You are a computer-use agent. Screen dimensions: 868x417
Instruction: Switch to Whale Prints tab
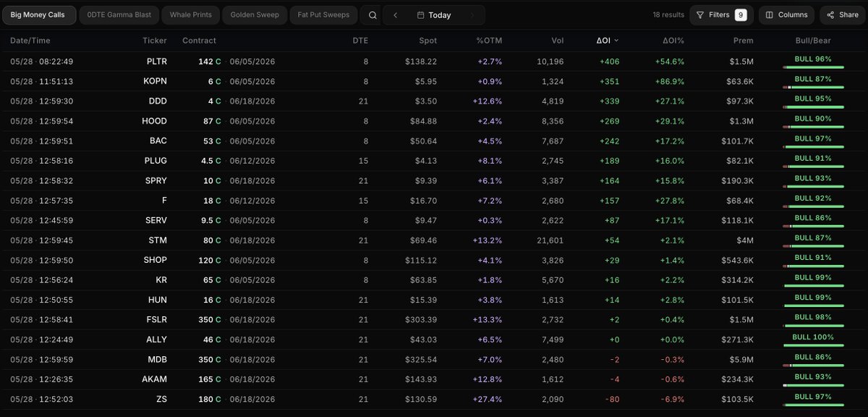pos(191,15)
